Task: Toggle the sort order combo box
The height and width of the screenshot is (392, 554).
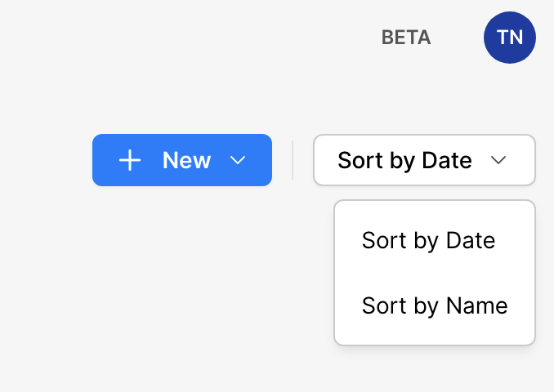Action: click(423, 160)
